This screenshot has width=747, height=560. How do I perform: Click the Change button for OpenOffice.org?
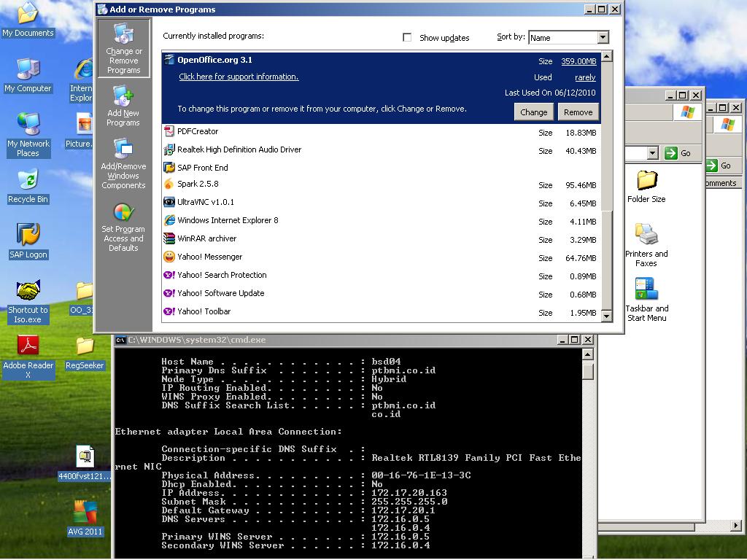click(533, 112)
